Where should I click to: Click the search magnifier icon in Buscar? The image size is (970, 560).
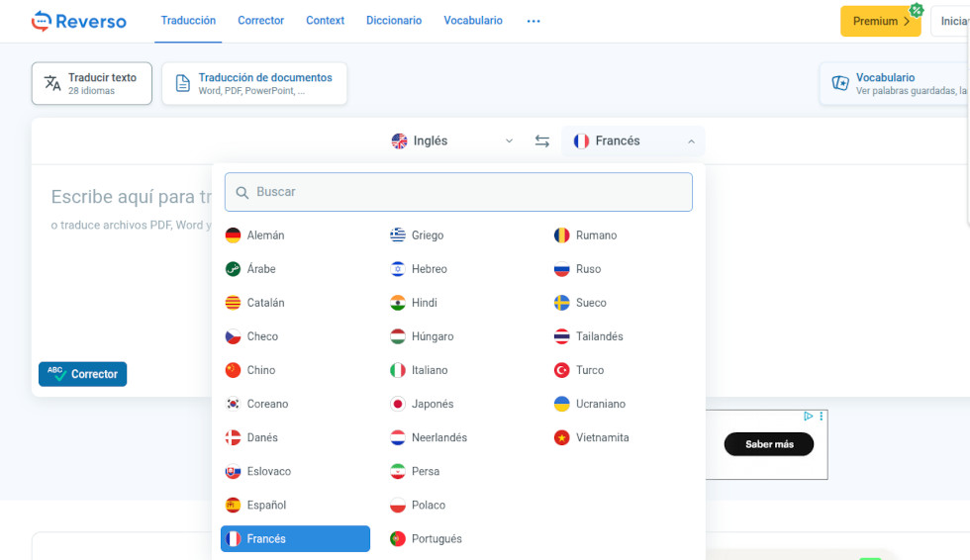(x=242, y=192)
